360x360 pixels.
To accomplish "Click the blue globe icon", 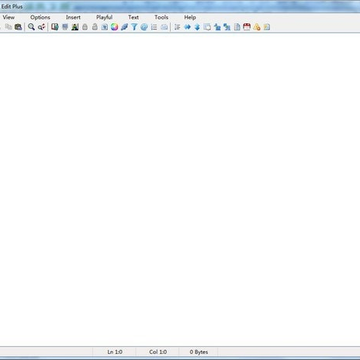I will pyautogui.click(x=144, y=27).
